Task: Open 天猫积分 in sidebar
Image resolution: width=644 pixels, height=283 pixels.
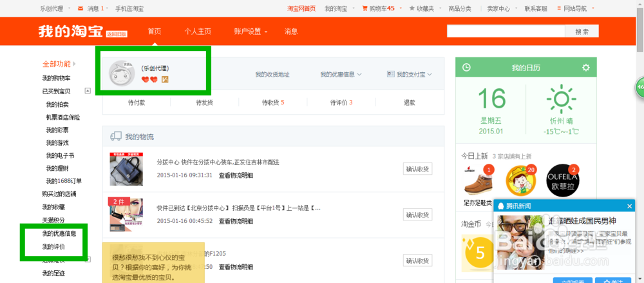Action: pyautogui.click(x=53, y=220)
